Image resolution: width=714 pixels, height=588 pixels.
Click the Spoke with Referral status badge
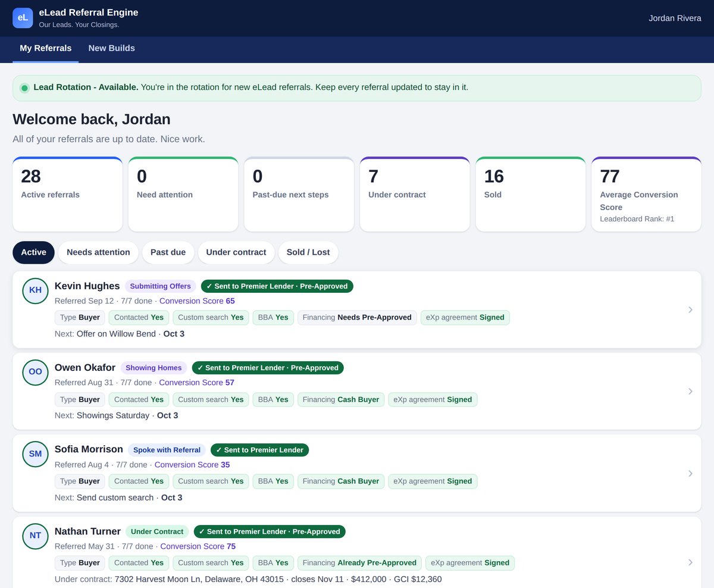(167, 450)
